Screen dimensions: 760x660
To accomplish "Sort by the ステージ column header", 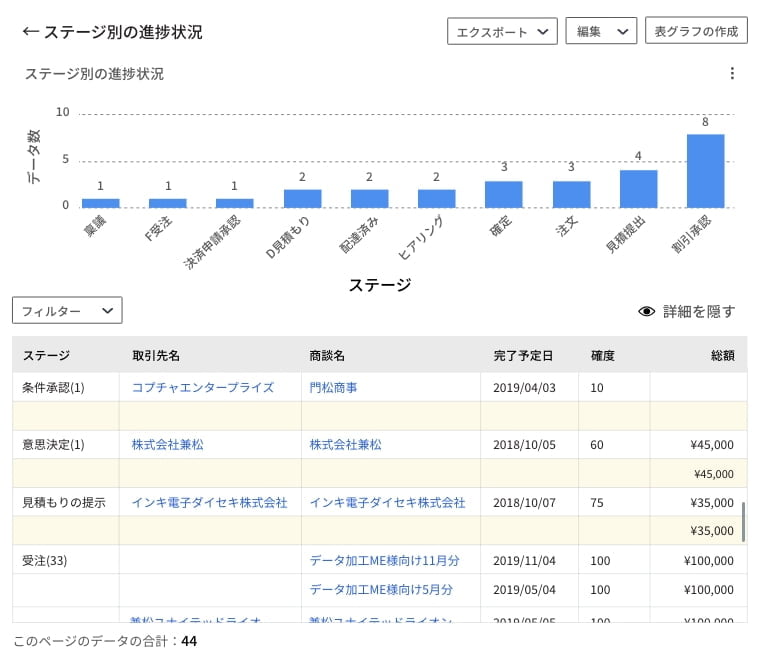I will (47, 355).
